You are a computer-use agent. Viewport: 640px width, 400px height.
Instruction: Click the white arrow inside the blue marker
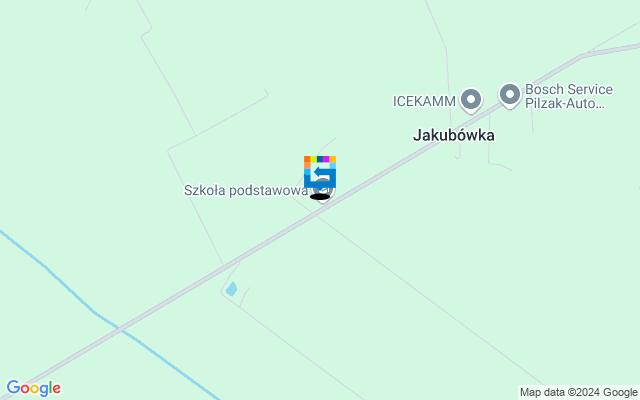tap(321, 172)
